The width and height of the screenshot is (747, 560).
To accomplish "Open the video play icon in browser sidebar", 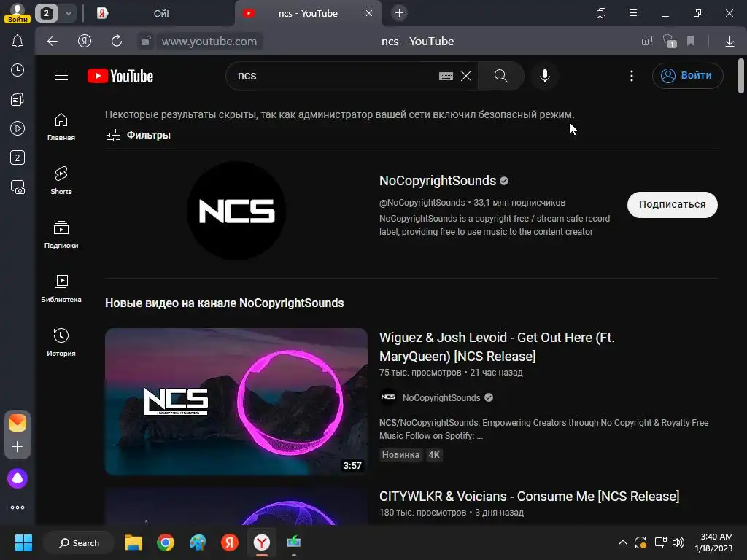I will (18, 128).
